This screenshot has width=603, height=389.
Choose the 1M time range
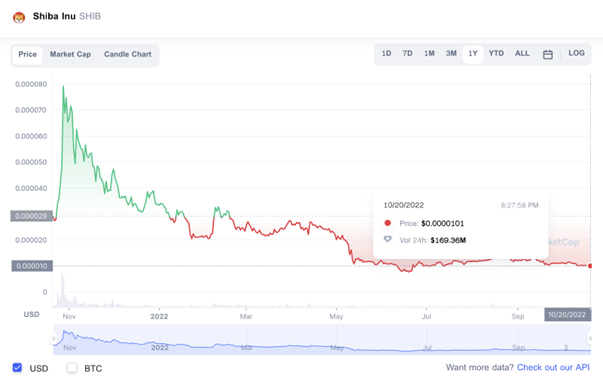(x=429, y=53)
